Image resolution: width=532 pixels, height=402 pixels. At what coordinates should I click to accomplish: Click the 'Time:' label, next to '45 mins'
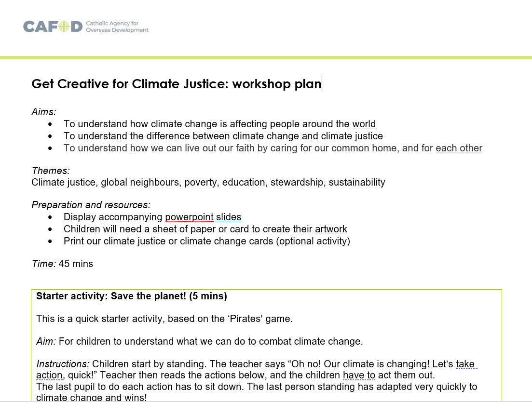44,264
